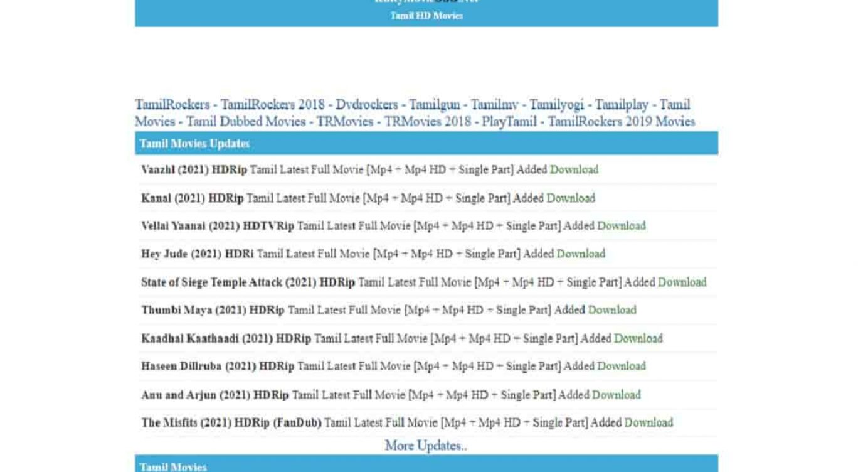Open the More Updates link
The width and height of the screenshot is (868, 472).
[426, 446]
